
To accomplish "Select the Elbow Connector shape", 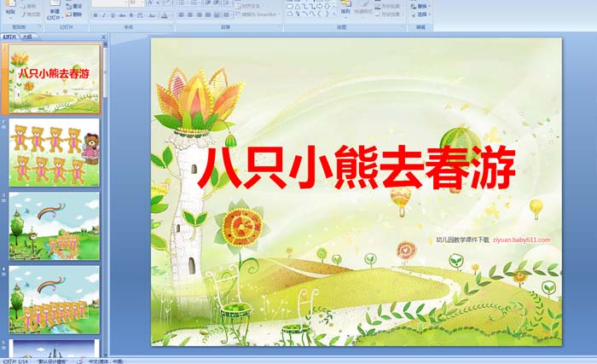I will (x=305, y=7).
